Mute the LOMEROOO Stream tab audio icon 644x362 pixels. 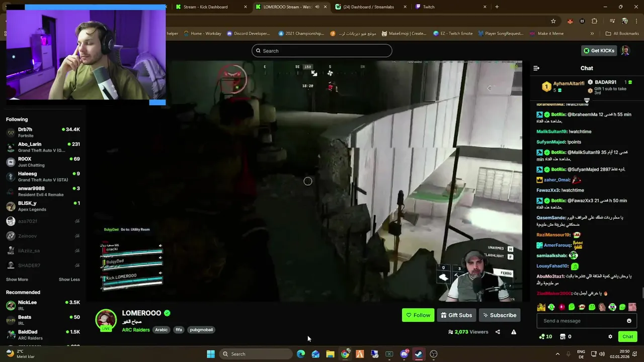point(317,7)
